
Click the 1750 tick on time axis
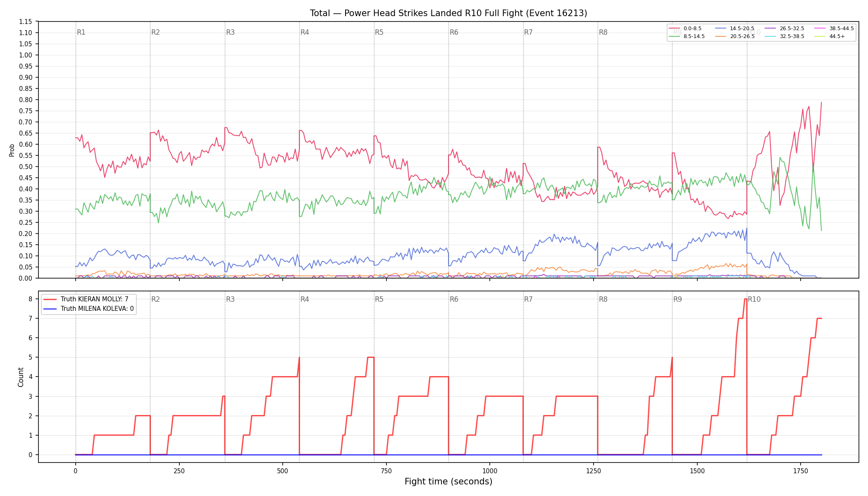(x=801, y=471)
